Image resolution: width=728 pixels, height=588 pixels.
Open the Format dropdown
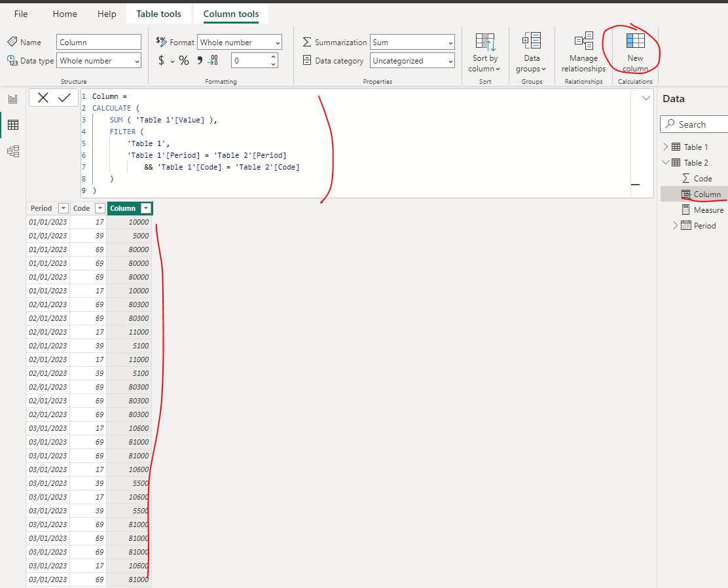[x=239, y=43]
